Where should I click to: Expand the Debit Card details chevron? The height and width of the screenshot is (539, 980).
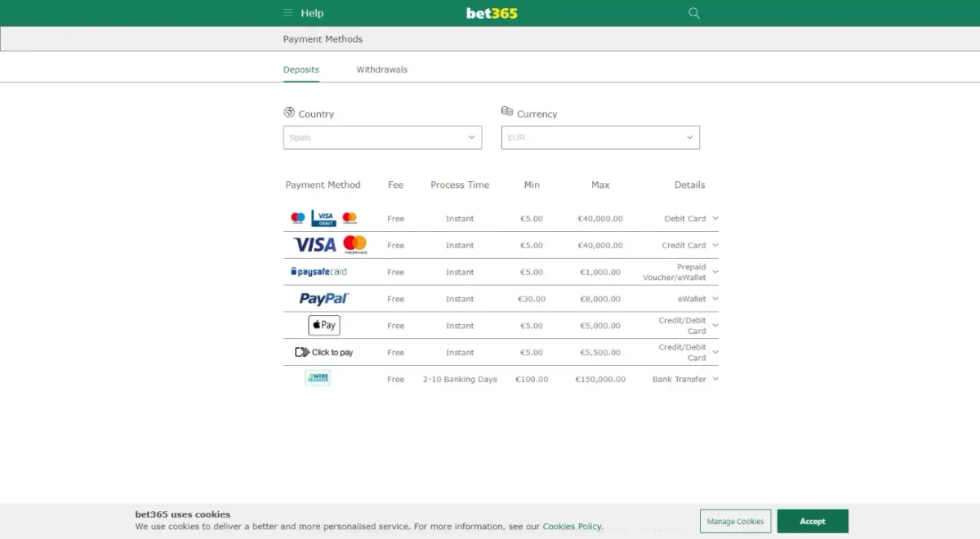click(x=715, y=219)
